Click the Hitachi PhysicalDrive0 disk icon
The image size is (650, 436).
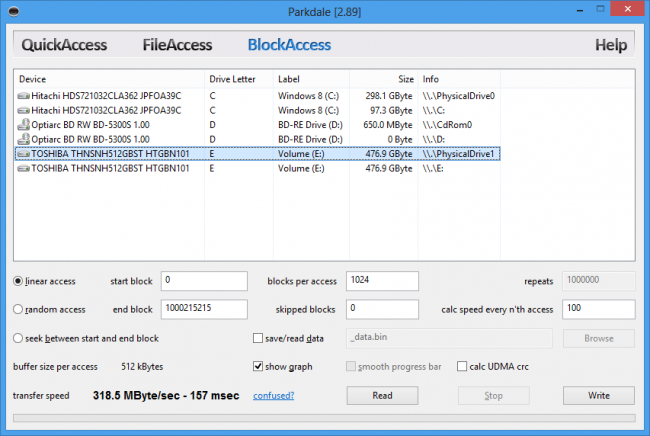point(24,96)
